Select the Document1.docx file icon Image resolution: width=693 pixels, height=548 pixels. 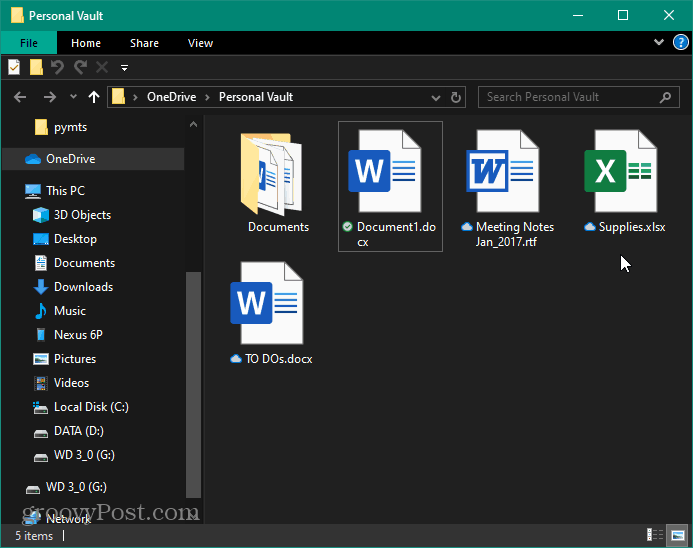point(384,171)
